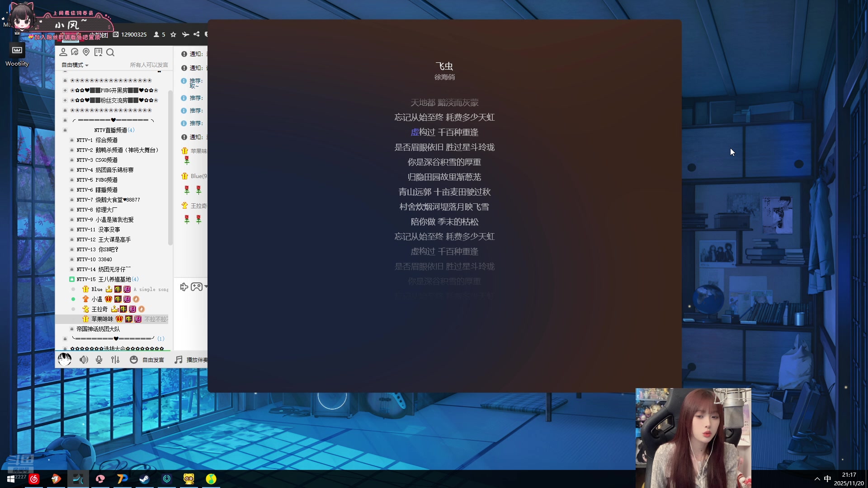The image size is (868, 488).
Task: Click the game controller icon
Action: click(196, 287)
